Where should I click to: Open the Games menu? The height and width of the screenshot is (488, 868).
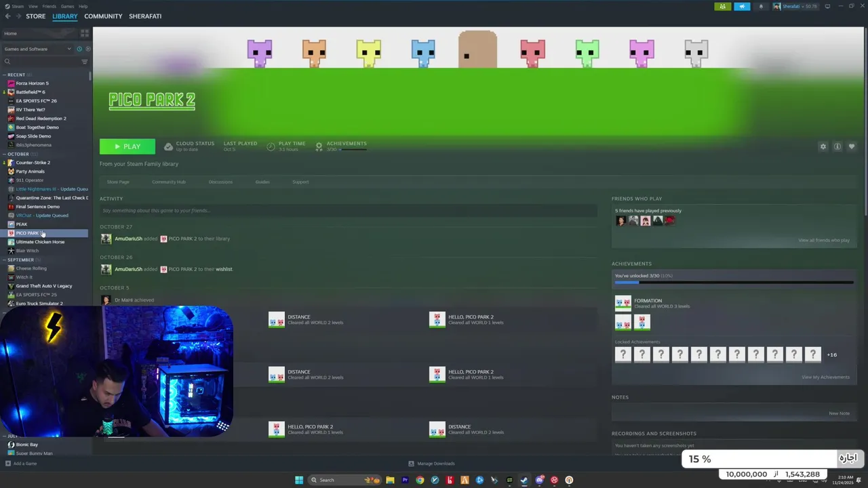(67, 6)
